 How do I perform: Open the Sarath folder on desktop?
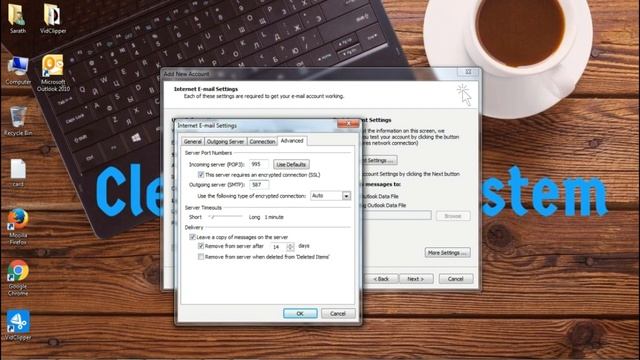(x=17, y=18)
